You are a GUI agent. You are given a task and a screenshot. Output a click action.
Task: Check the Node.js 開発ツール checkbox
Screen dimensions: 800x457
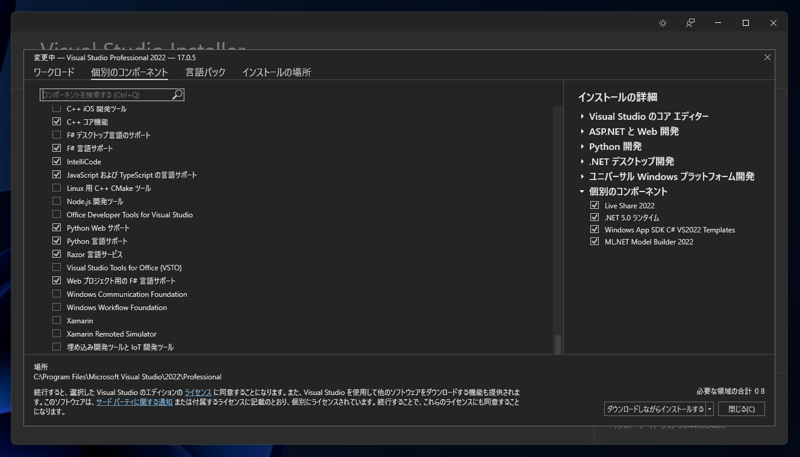pos(57,201)
